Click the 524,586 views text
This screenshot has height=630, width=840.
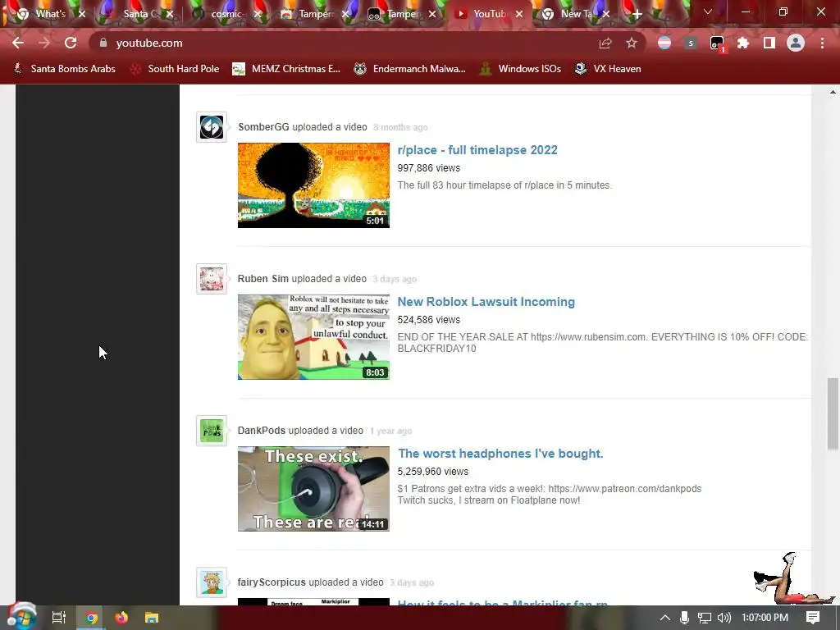pyautogui.click(x=428, y=319)
